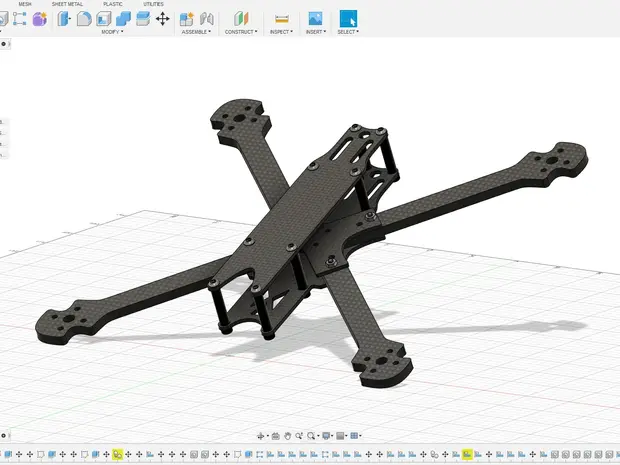Screen dimensions: 620x465
Task: Open the SELECT dropdown menu
Action: pos(348,32)
